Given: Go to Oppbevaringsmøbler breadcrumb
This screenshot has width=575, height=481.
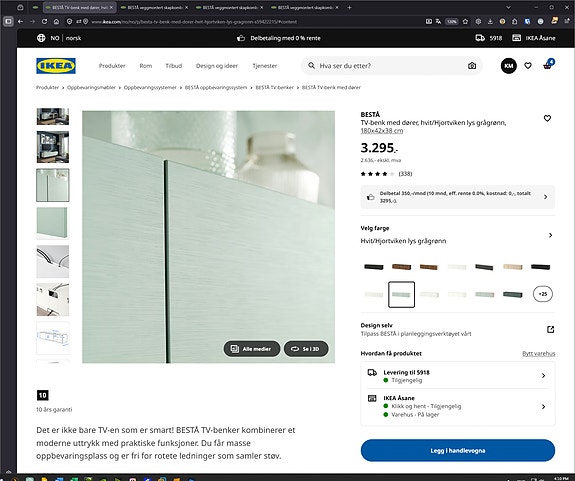Looking at the screenshot, I should (91, 88).
